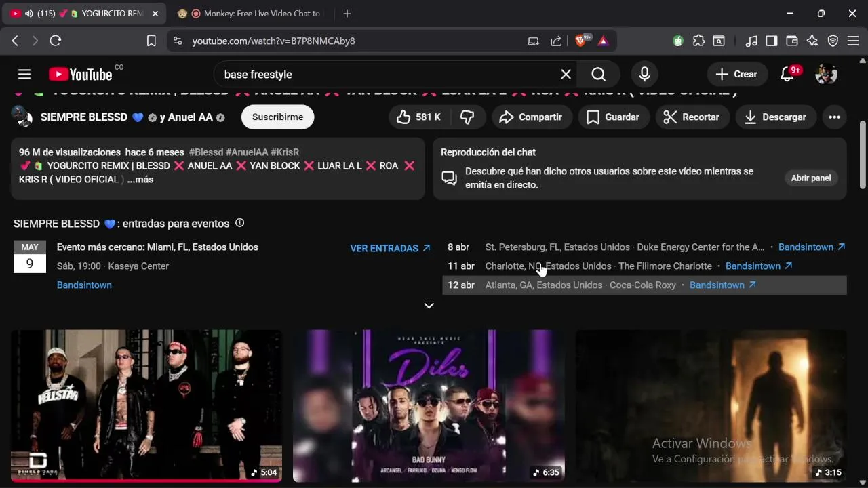Open the browser main hamburger menu

click(853, 41)
